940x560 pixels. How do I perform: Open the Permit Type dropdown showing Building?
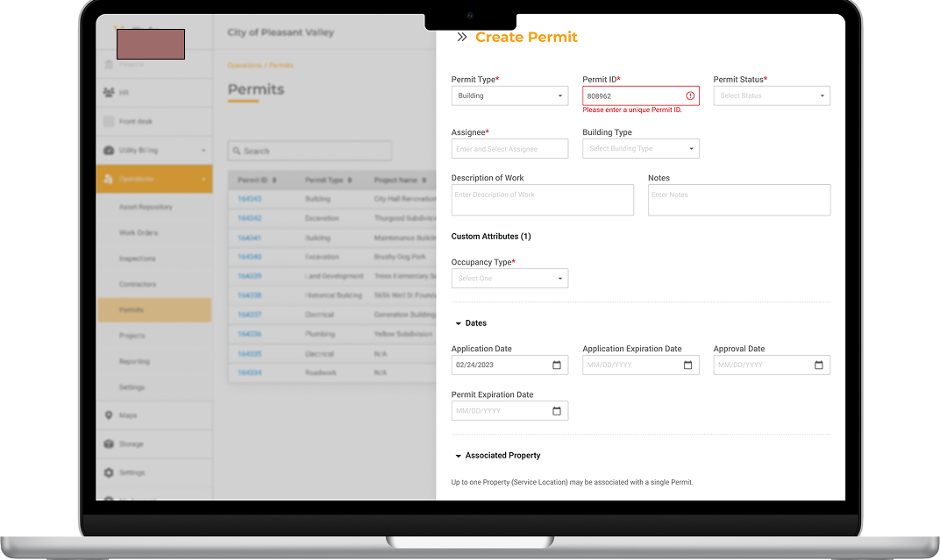click(x=509, y=96)
